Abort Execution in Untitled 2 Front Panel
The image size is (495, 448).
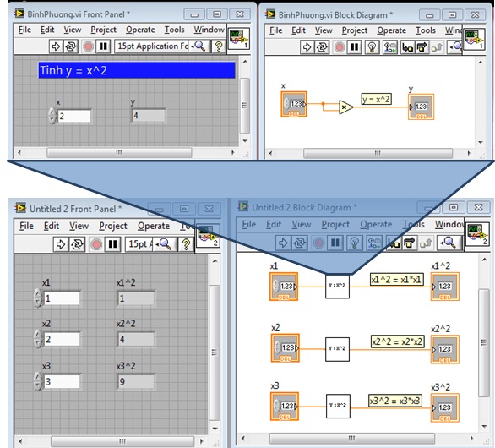96,244
